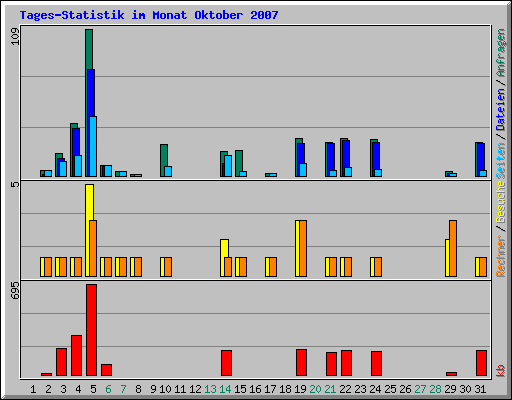Image resolution: width=512 pixels, height=400 pixels.
Task: Click the red kb bar for day 4
Action: pyautogui.click(x=76, y=356)
